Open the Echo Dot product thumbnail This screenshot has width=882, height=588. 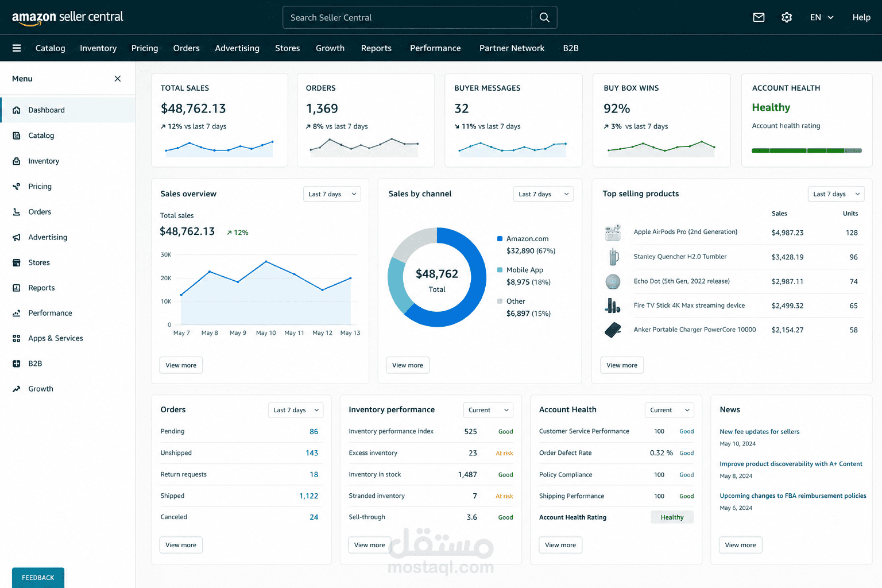(x=613, y=281)
